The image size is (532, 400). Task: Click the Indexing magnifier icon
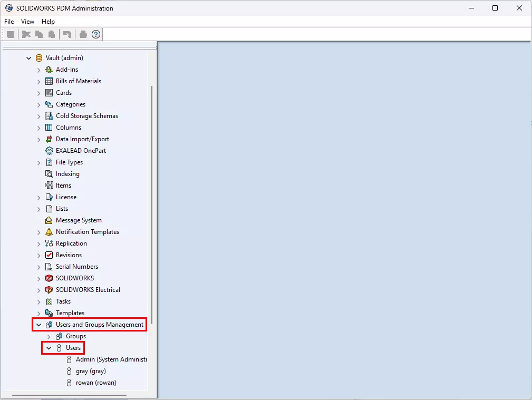[49, 174]
